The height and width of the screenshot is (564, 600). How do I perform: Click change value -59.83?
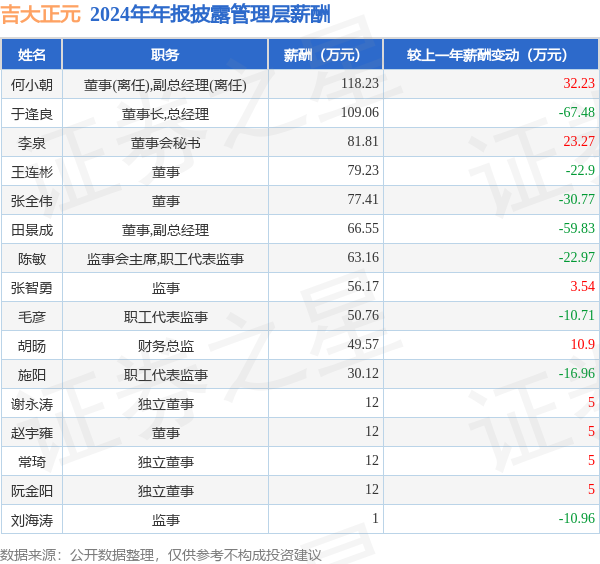pos(576,228)
